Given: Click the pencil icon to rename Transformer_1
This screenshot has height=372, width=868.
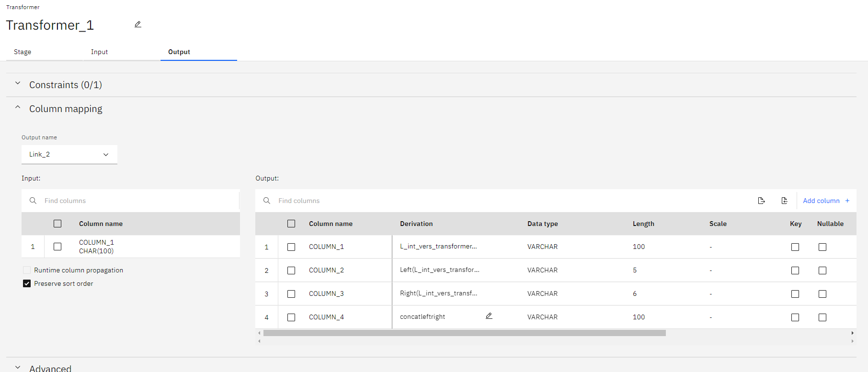Looking at the screenshot, I should click(138, 24).
